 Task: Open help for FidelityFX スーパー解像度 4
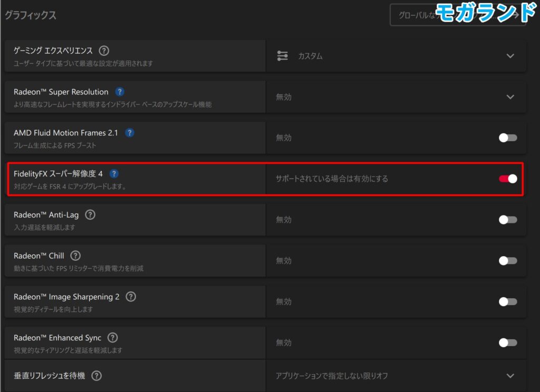[114, 174]
